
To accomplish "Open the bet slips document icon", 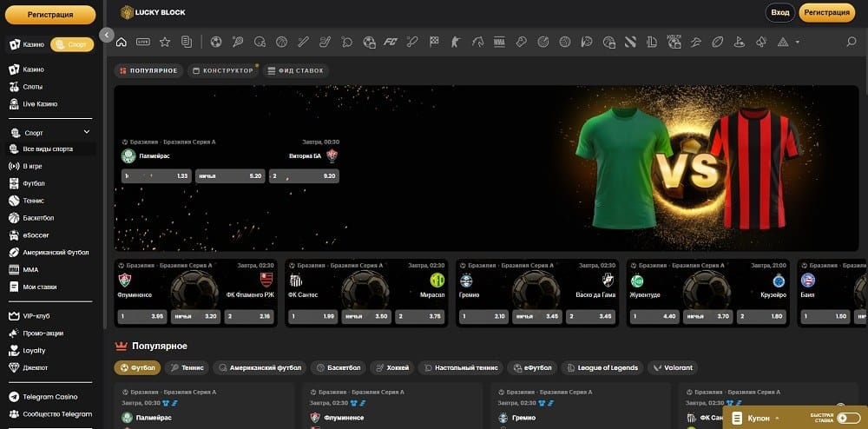I will (187, 42).
